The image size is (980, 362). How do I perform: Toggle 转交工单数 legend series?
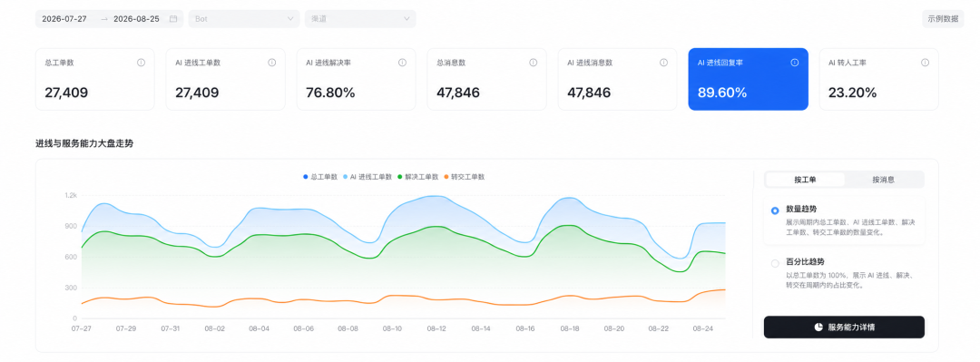(465, 177)
